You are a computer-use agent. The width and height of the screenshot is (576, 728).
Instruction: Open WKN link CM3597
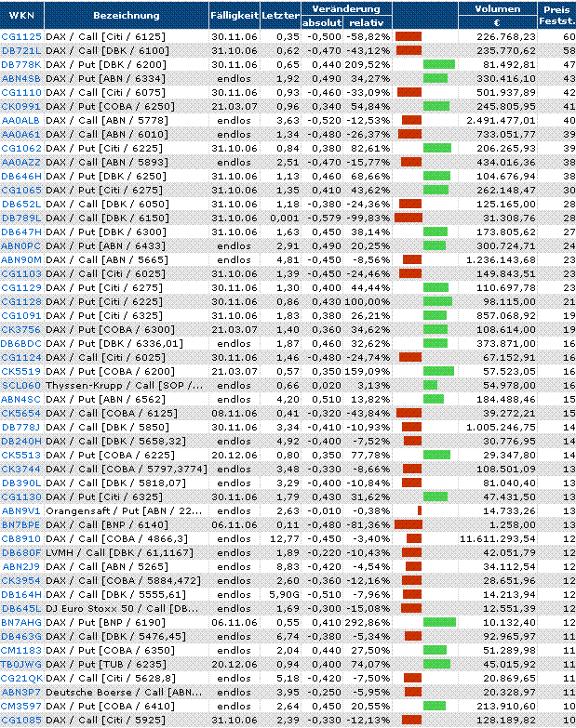(21, 707)
